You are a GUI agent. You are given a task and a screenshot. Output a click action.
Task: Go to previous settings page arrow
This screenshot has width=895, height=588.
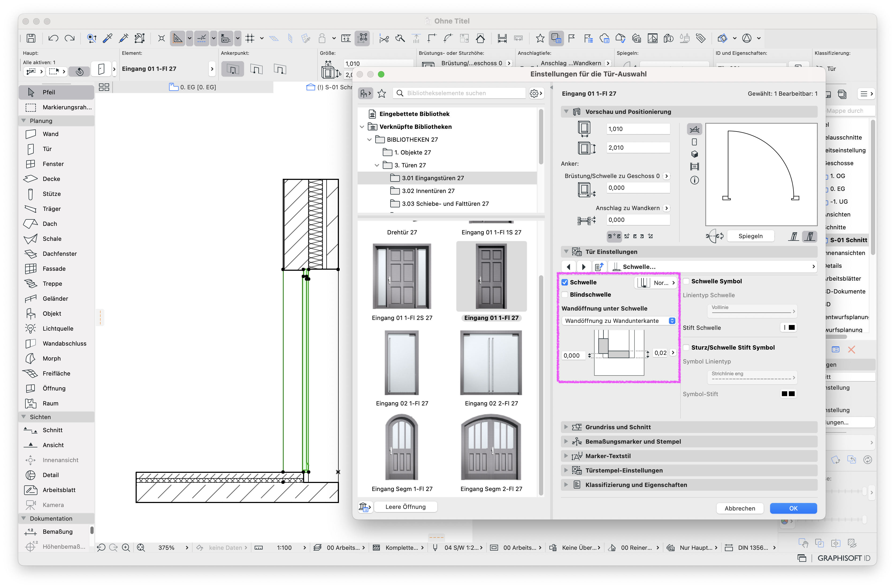click(x=569, y=267)
